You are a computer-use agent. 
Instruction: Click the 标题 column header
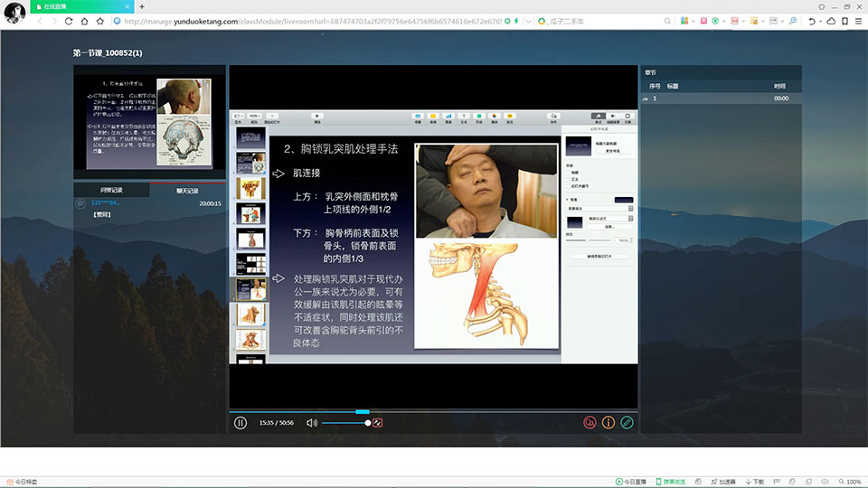(673, 87)
